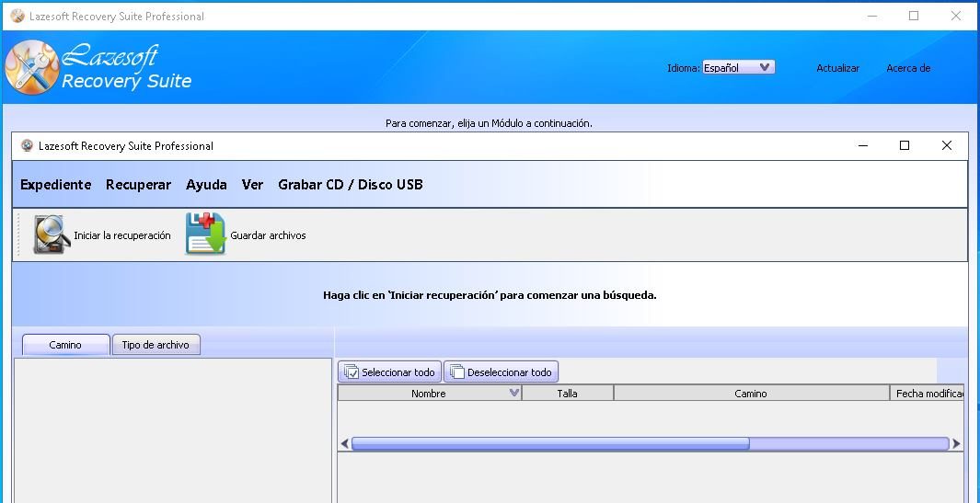This screenshot has height=503, width=980.
Task: Click the inner window title bar app icon
Action: (x=27, y=145)
